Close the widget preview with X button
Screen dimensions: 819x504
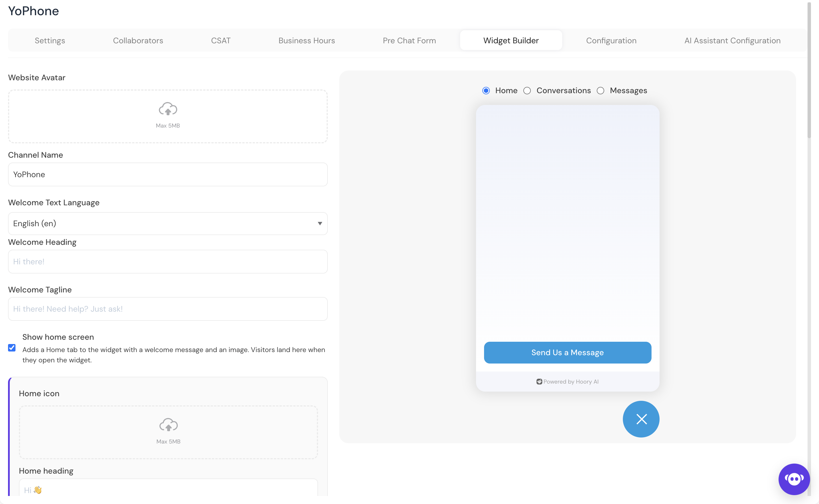[x=641, y=419]
